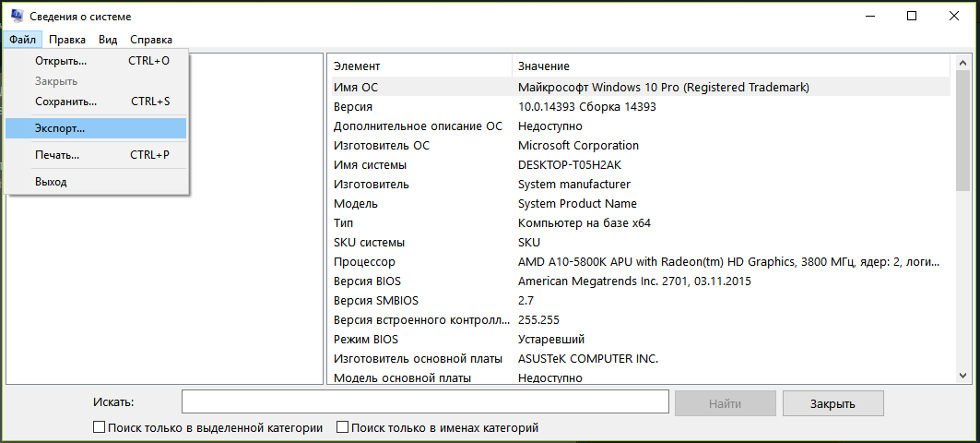The width and height of the screenshot is (980, 443).
Task: Click the Искать search input field
Action: click(425, 401)
